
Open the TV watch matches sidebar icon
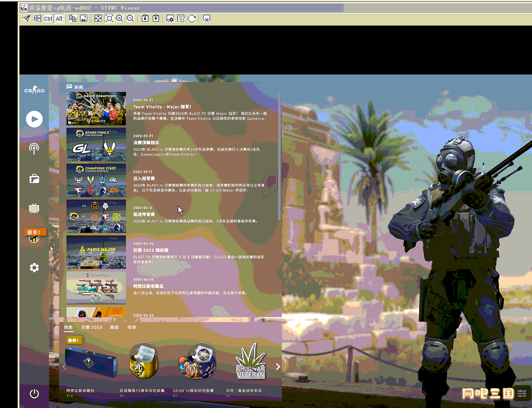click(34, 208)
